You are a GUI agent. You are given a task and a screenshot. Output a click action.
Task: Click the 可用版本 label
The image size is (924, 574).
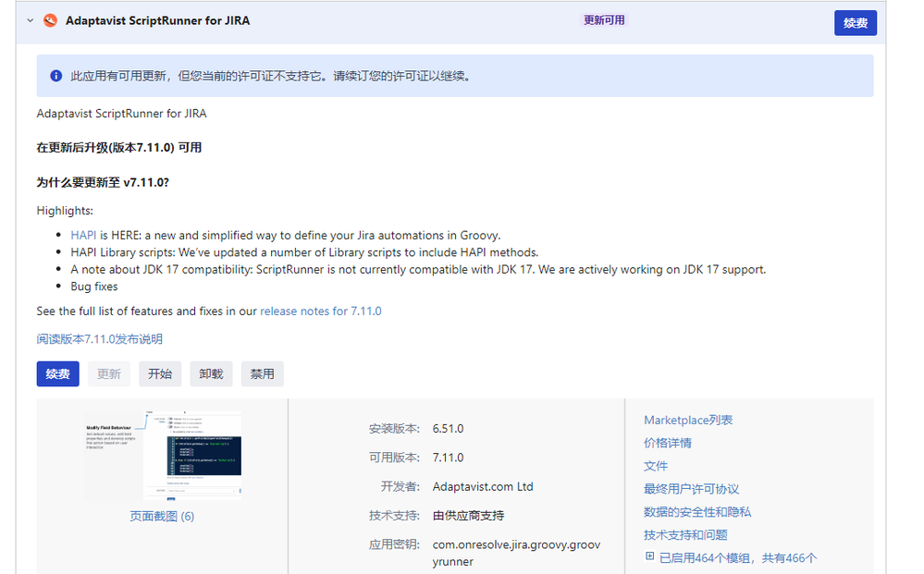click(394, 458)
